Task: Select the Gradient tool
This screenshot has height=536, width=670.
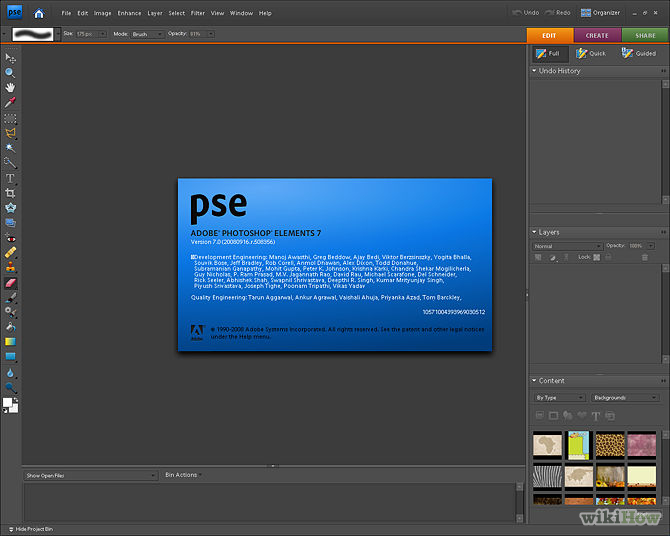Action: (x=10, y=342)
